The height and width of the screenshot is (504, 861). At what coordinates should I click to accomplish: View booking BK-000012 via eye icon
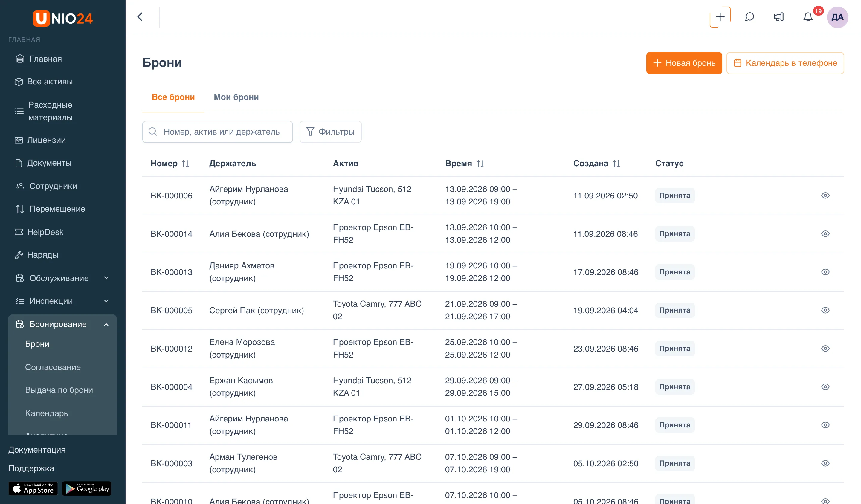pyautogui.click(x=825, y=349)
